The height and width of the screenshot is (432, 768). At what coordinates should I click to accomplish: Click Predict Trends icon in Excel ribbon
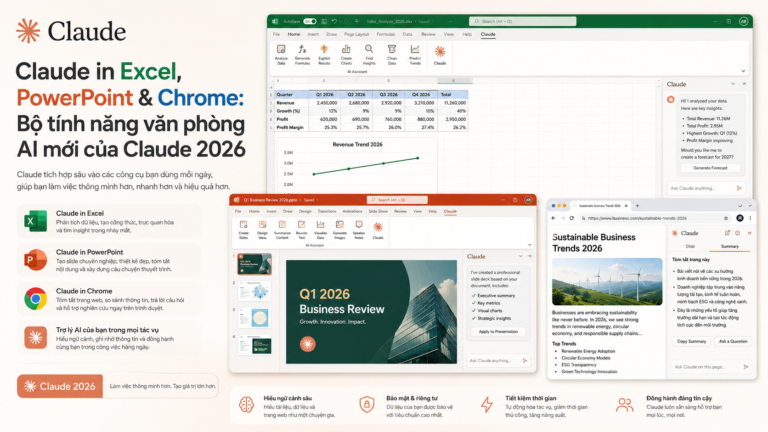click(415, 49)
